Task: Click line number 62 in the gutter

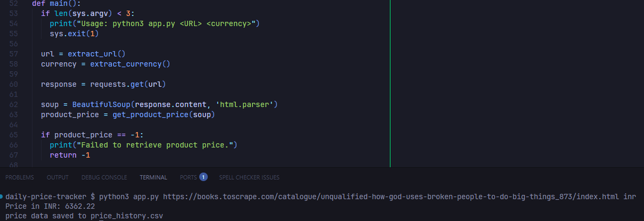Action: pyautogui.click(x=14, y=104)
